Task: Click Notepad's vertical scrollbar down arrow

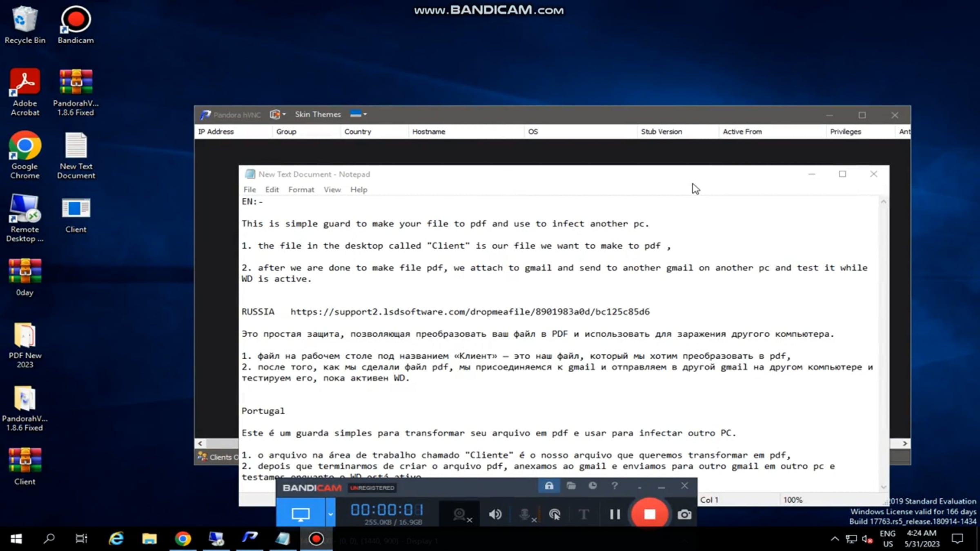Action: click(x=884, y=487)
